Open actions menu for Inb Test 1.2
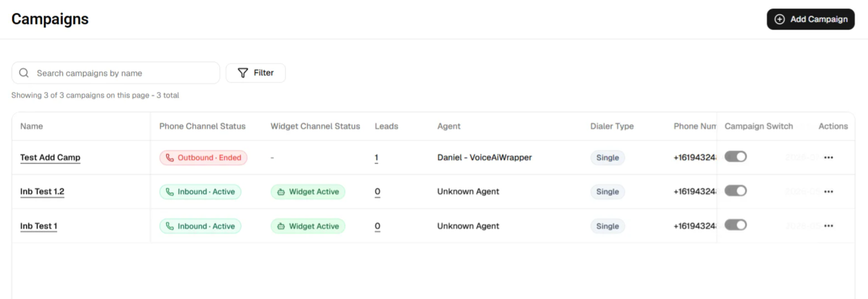868x299 pixels. [829, 192]
